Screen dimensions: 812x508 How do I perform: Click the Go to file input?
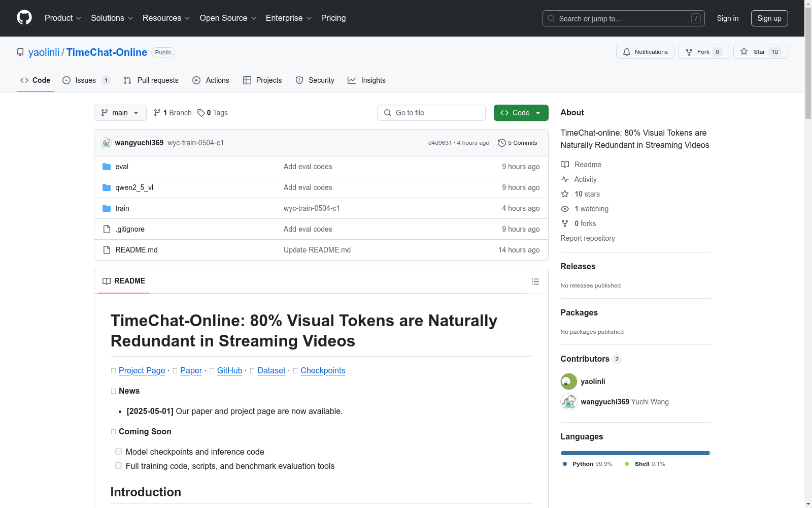[431, 113]
